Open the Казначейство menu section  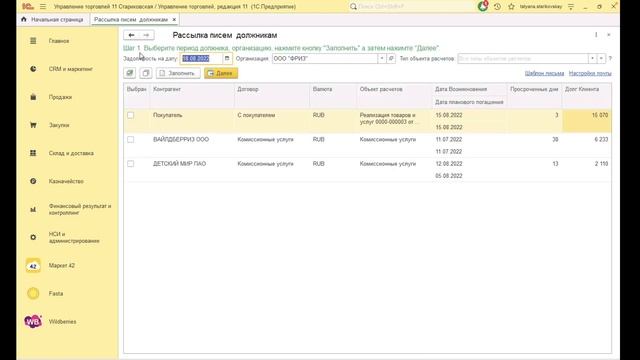66,181
